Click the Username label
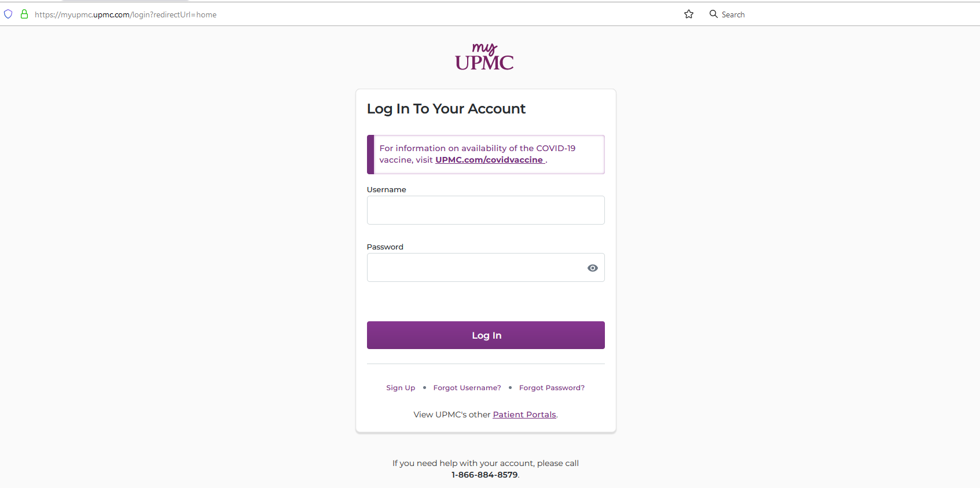The width and height of the screenshot is (980, 488). click(x=386, y=189)
